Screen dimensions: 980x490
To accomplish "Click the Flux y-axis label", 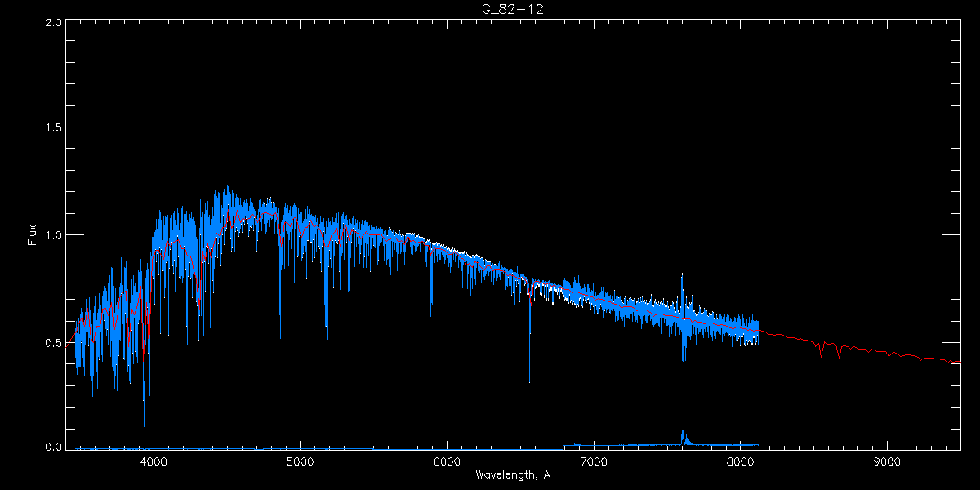I will 33,235.
